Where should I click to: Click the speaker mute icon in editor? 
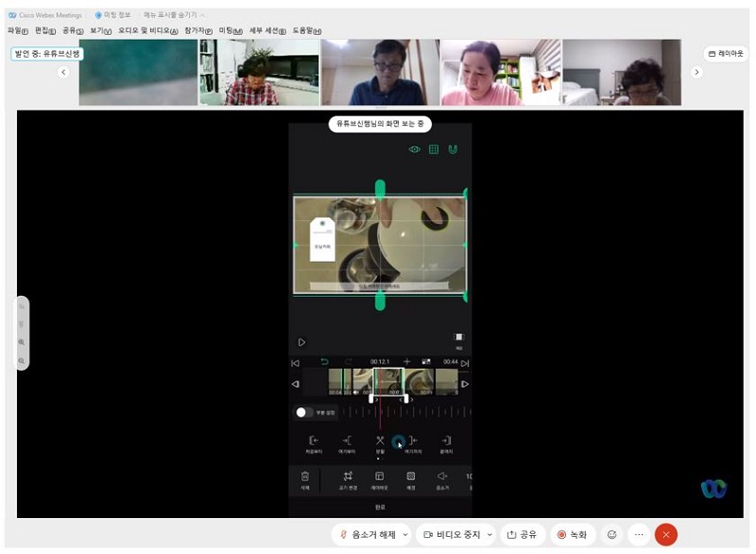tap(441, 476)
